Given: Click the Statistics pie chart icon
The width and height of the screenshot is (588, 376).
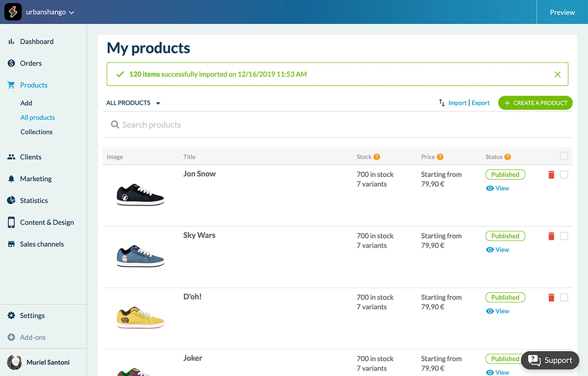Looking at the screenshot, I should click(x=11, y=200).
